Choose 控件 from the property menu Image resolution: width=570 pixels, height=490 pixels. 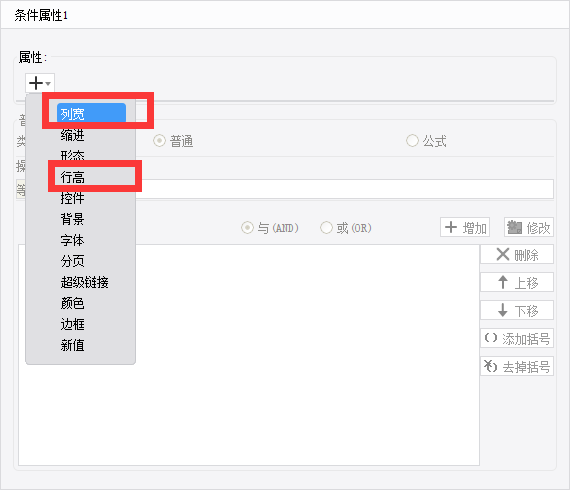point(72,198)
